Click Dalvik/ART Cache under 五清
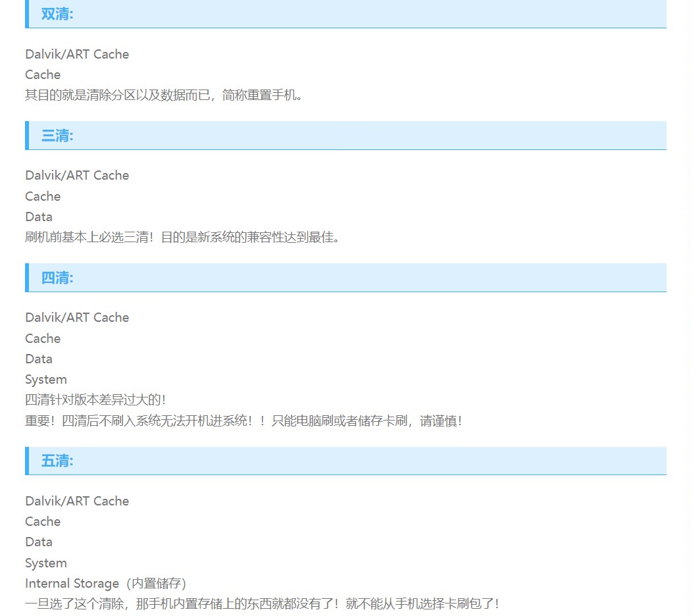The height and width of the screenshot is (616, 691). (77, 501)
